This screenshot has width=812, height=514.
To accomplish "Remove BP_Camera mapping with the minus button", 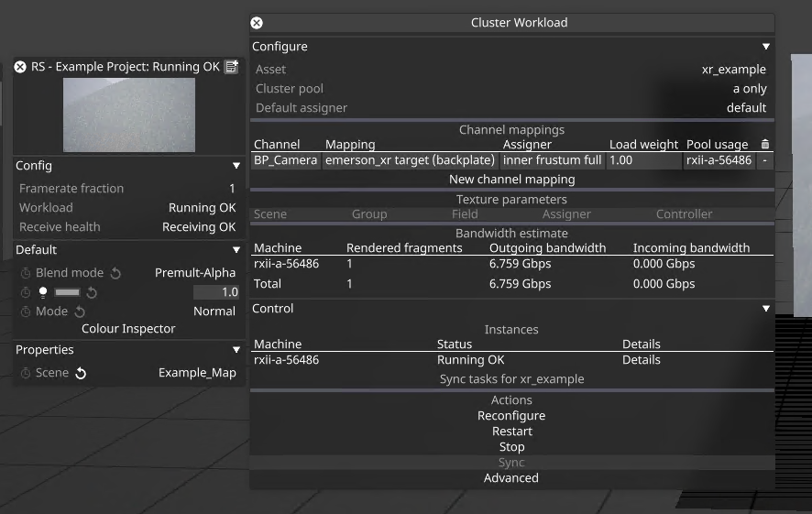I will click(x=764, y=160).
